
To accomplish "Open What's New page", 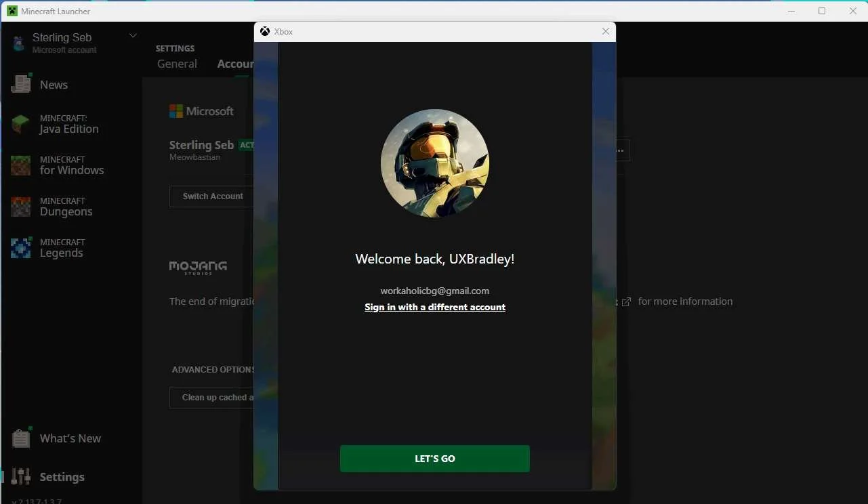I will click(71, 438).
